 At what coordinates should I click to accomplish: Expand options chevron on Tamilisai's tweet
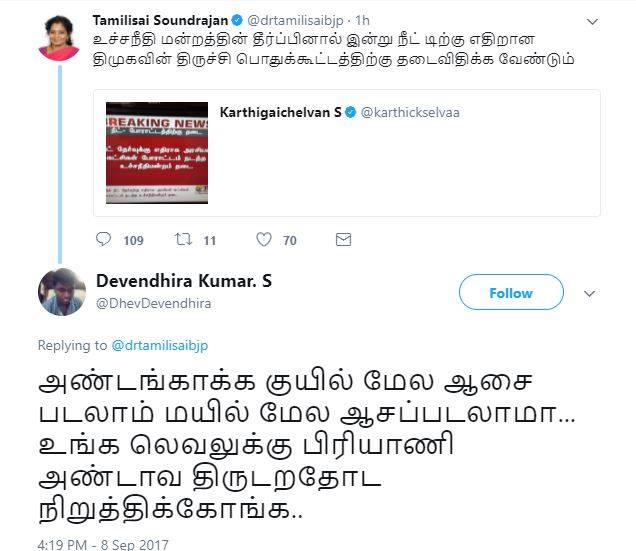pyautogui.click(x=593, y=22)
